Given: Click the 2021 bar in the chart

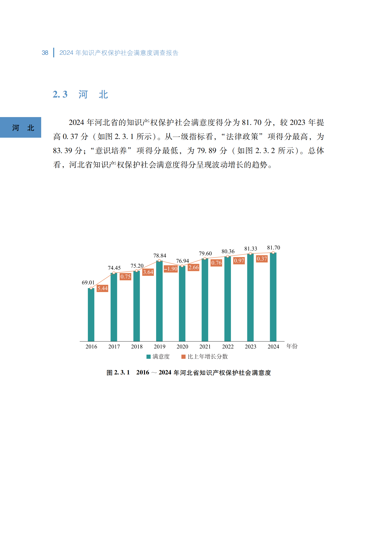Looking at the screenshot, I should [x=205, y=300].
